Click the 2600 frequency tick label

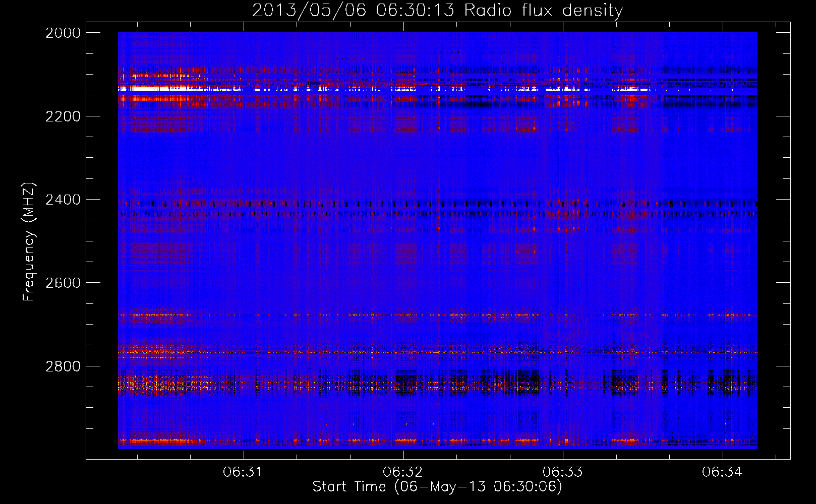[x=63, y=283]
